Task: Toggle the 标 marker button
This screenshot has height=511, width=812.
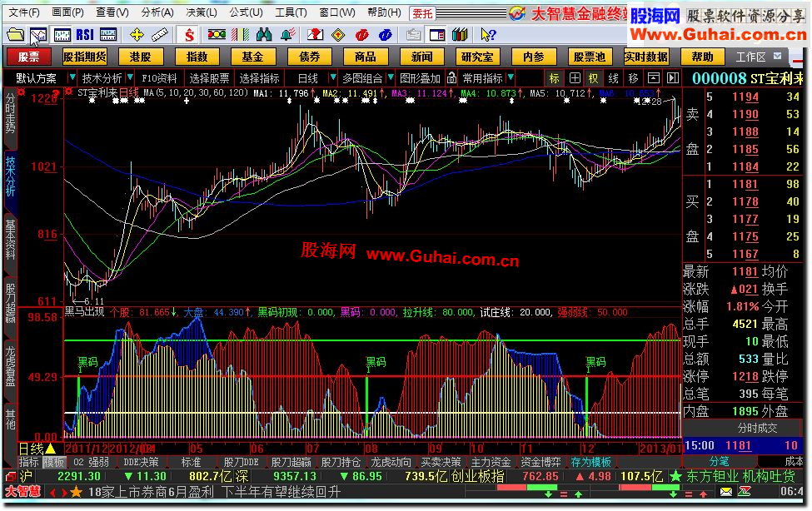Action: coord(555,78)
